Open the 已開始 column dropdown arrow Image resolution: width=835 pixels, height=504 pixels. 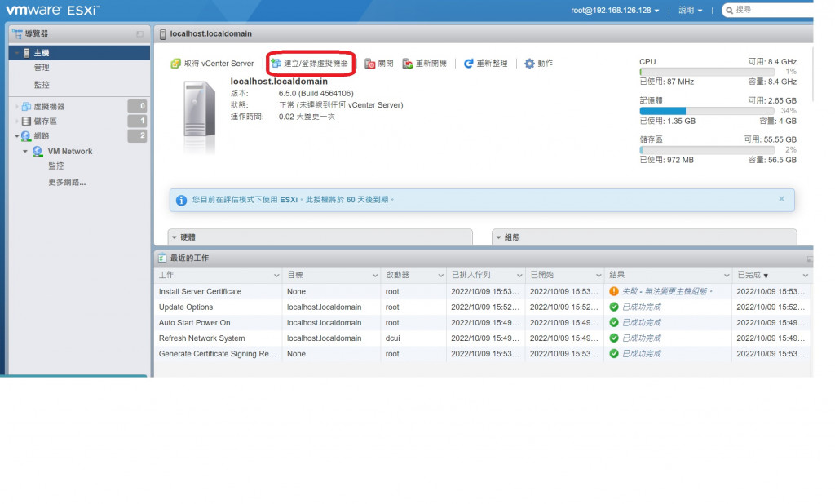598,276
